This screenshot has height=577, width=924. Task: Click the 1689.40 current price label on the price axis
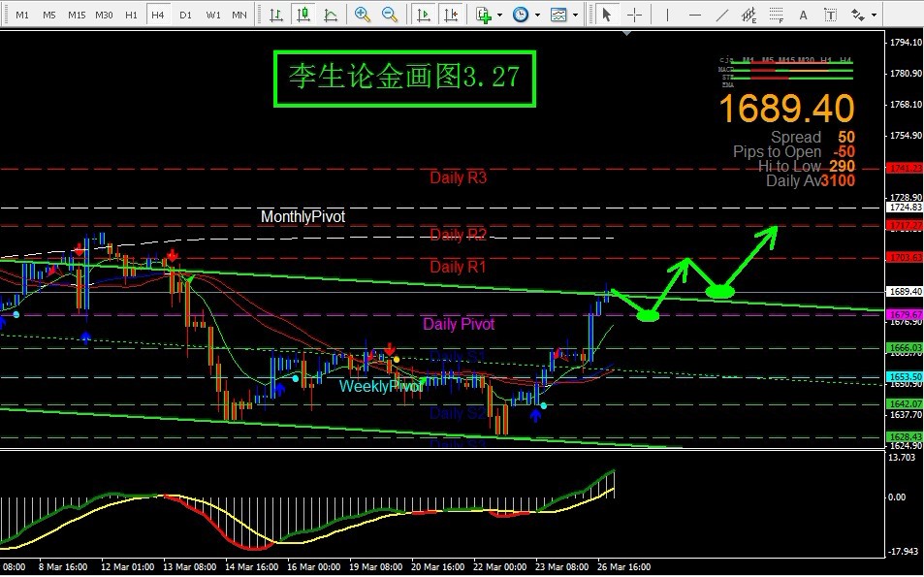tap(905, 291)
